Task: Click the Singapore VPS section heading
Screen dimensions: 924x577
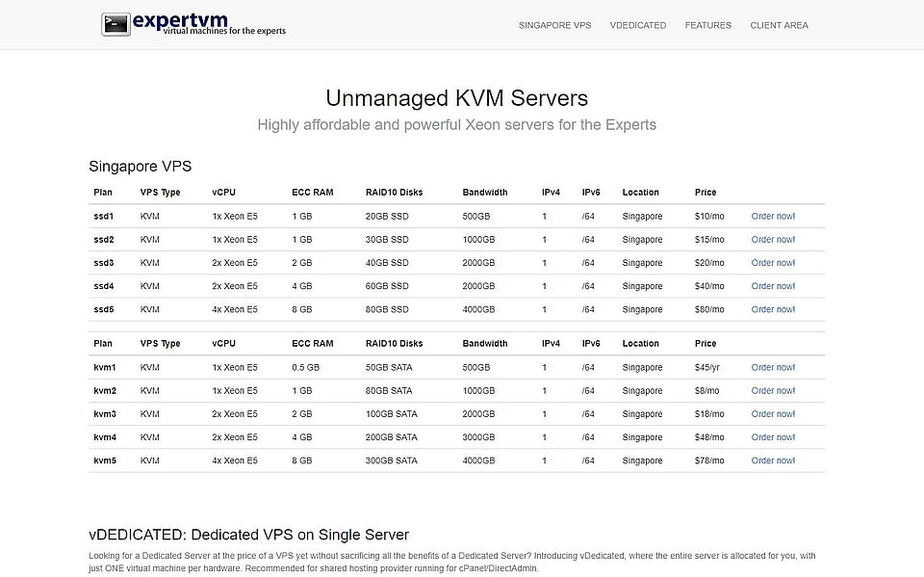Action: [x=141, y=167]
